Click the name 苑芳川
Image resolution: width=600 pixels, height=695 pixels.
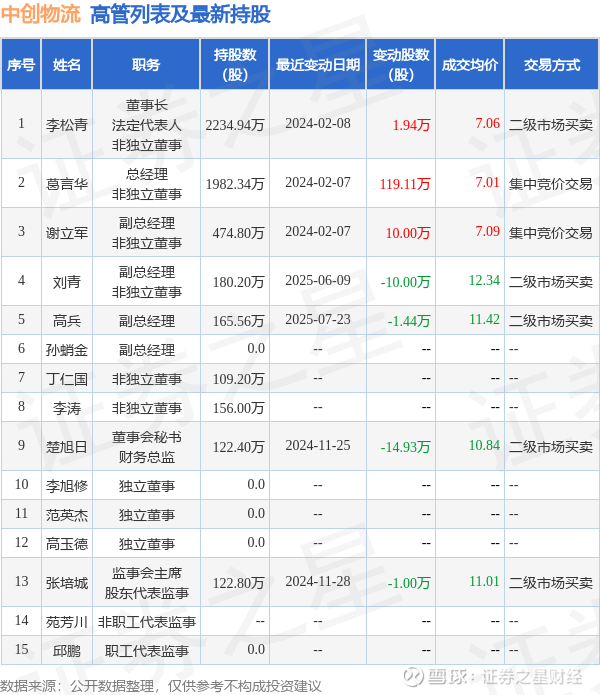[x=67, y=622]
